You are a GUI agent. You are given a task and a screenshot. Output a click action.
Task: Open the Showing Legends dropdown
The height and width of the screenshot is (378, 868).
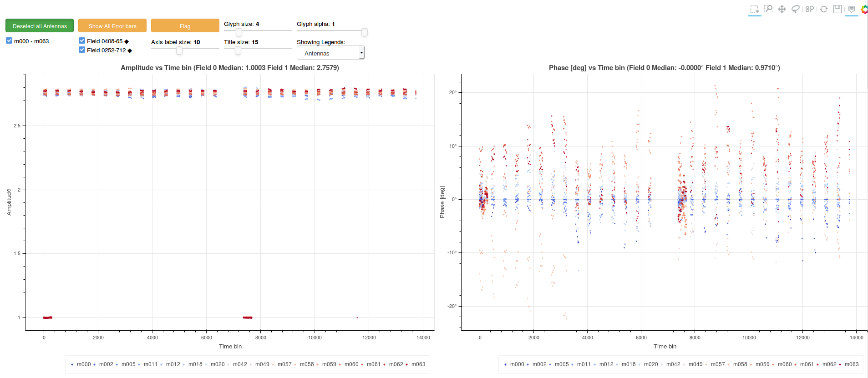tap(330, 53)
